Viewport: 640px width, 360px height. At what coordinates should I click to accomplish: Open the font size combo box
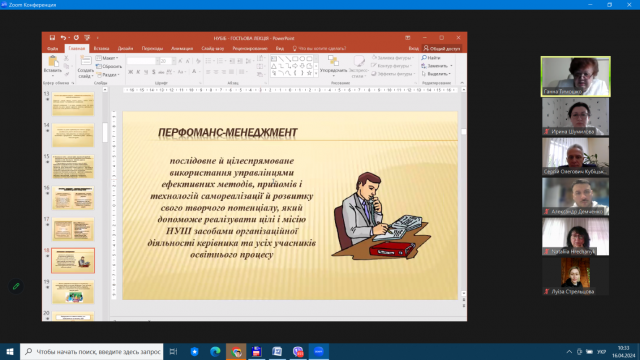[168, 61]
